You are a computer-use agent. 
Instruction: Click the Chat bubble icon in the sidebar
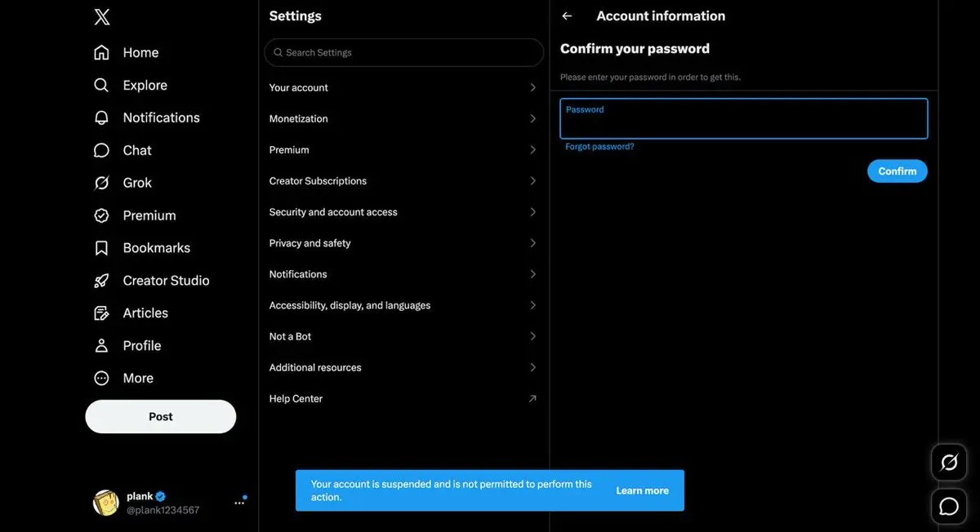(x=101, y=150)
